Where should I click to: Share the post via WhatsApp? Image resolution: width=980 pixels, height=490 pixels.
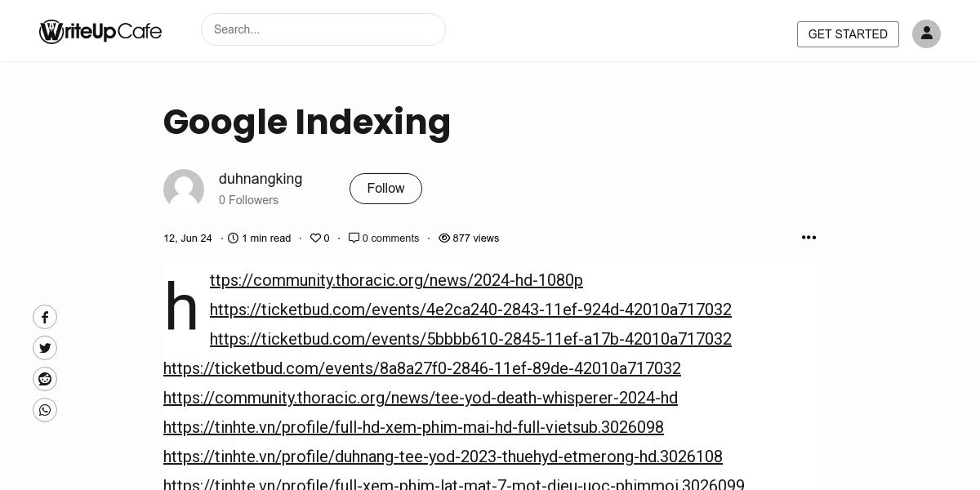(x=45, y=410)
